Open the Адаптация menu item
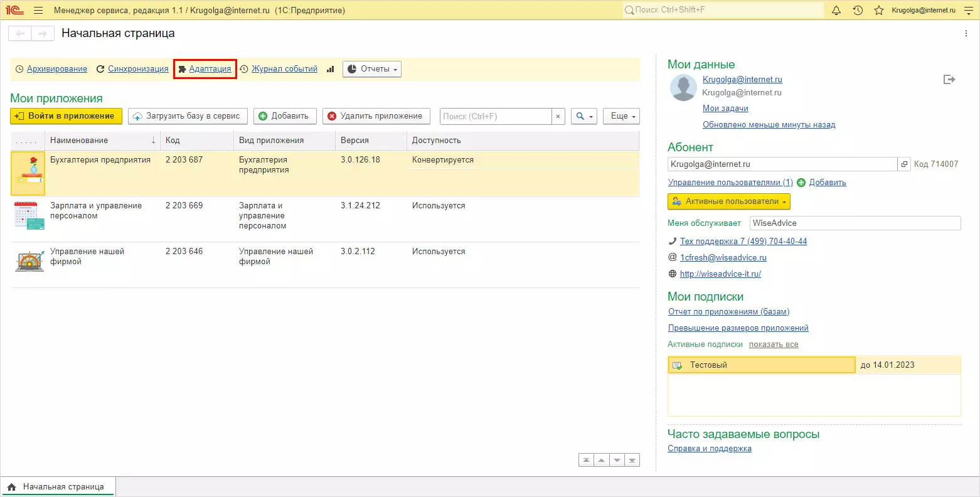 click(x=210, y=69)
